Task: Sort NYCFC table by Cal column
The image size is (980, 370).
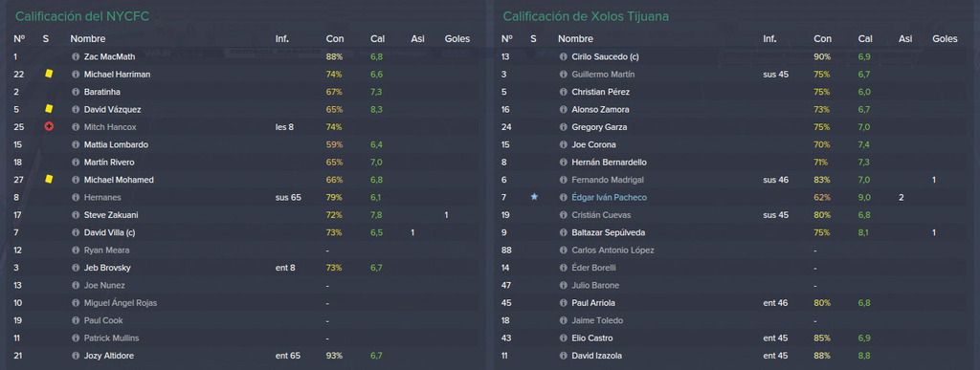Action: pos(377,38)
